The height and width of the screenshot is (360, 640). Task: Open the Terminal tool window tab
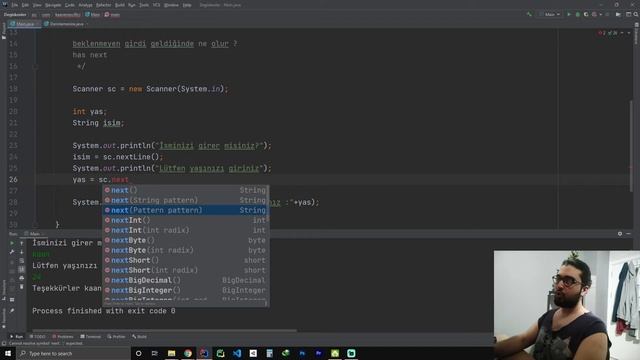91,337
